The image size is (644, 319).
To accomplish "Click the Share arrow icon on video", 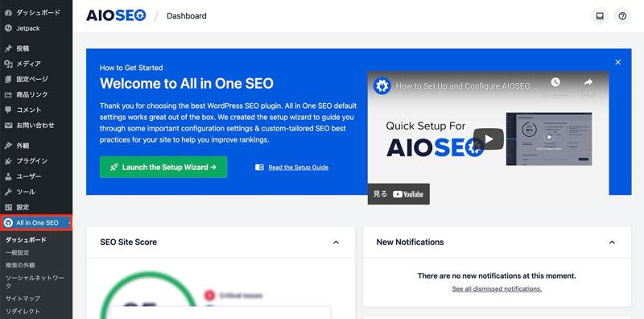I will (x=588, y=83).
